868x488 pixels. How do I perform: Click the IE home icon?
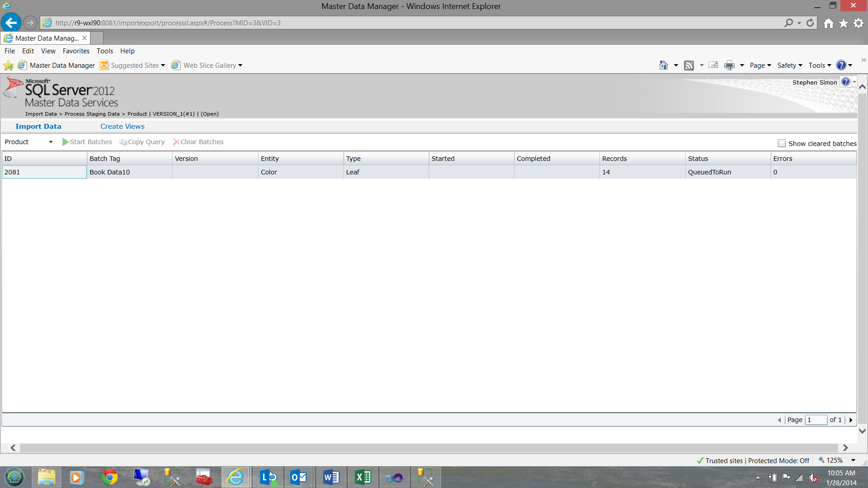pyautogui.click(x=828, y=23)
